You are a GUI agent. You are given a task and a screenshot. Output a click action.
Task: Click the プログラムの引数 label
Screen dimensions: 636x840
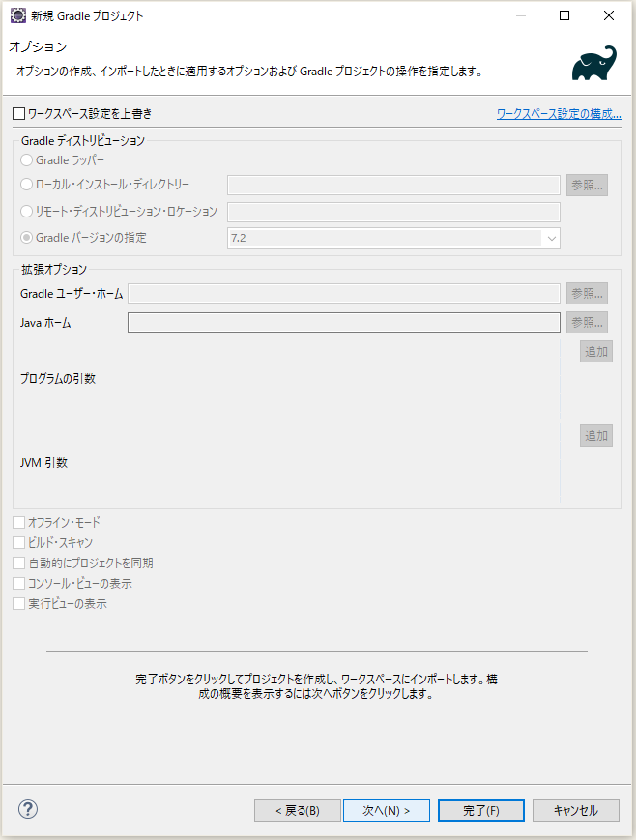pyautogui.click(x=58, y=379)
